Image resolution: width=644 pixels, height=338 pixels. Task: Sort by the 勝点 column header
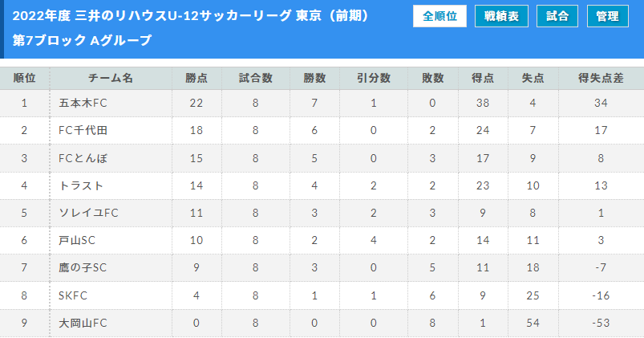[196, 78]
